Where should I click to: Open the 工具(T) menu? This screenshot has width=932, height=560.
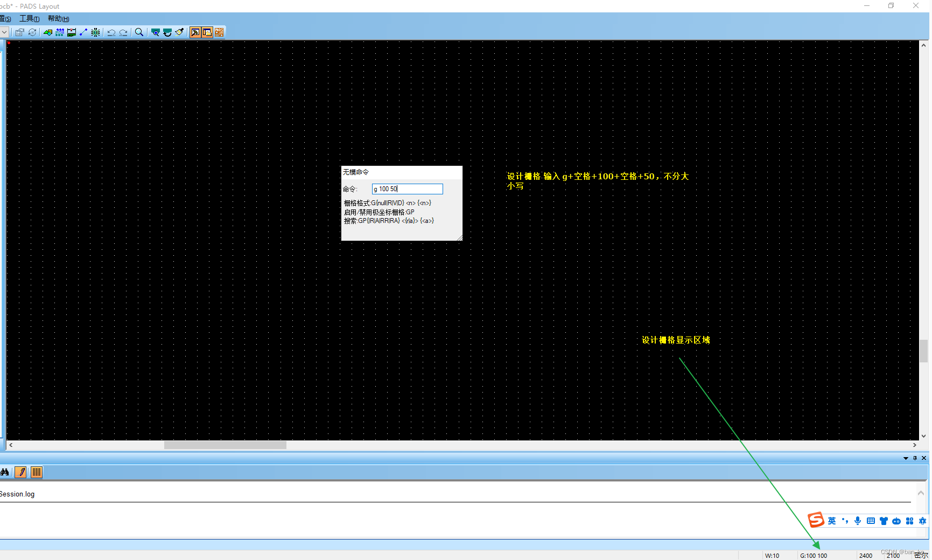point(30,19)
